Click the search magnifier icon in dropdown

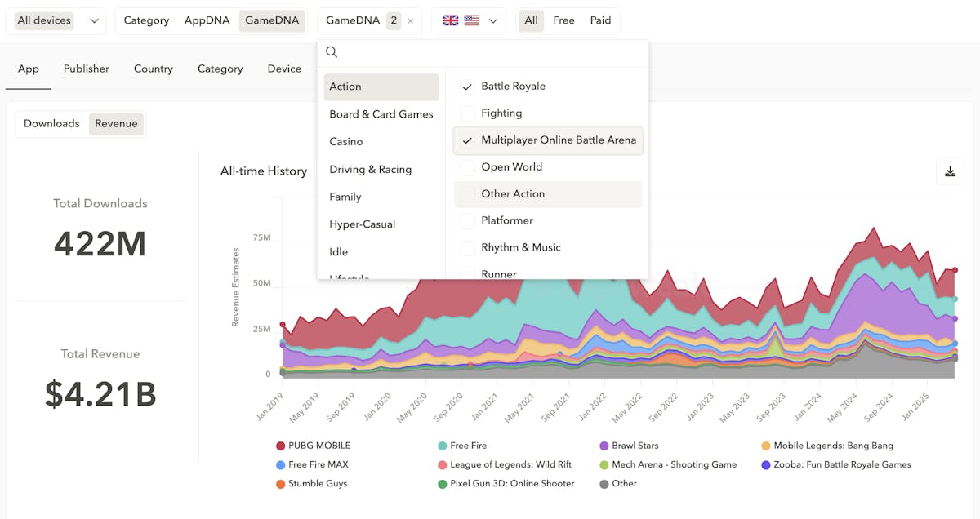point(332,52)
